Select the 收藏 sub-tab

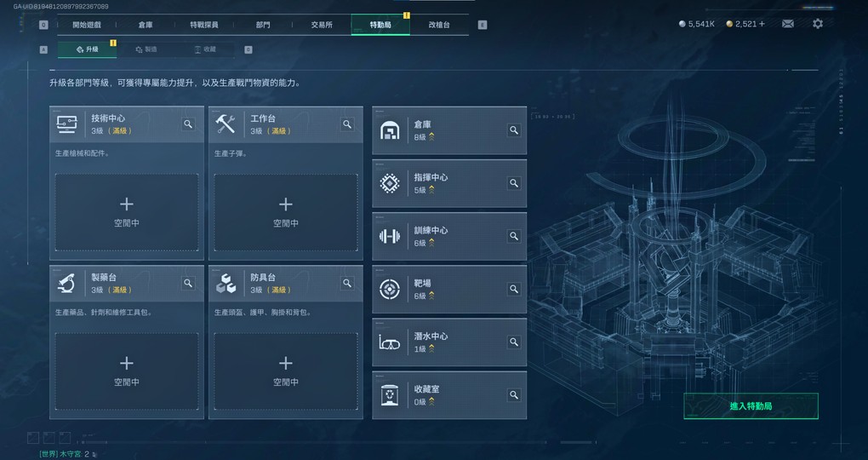pos(205,49)
